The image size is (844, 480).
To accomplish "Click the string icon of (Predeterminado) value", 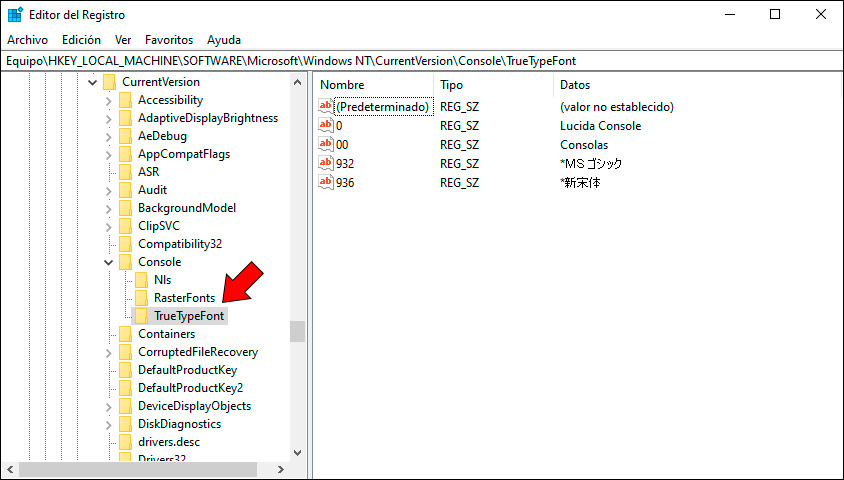I will (326, 106).
